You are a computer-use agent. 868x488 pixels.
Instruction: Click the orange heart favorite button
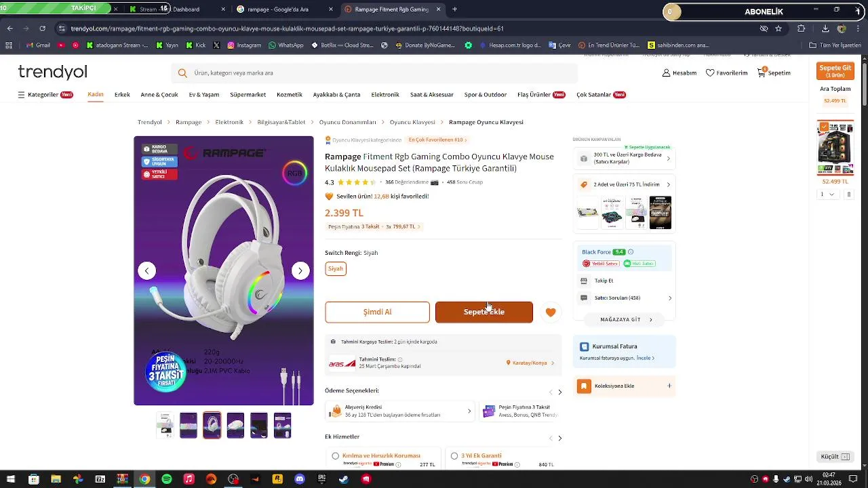551,312
